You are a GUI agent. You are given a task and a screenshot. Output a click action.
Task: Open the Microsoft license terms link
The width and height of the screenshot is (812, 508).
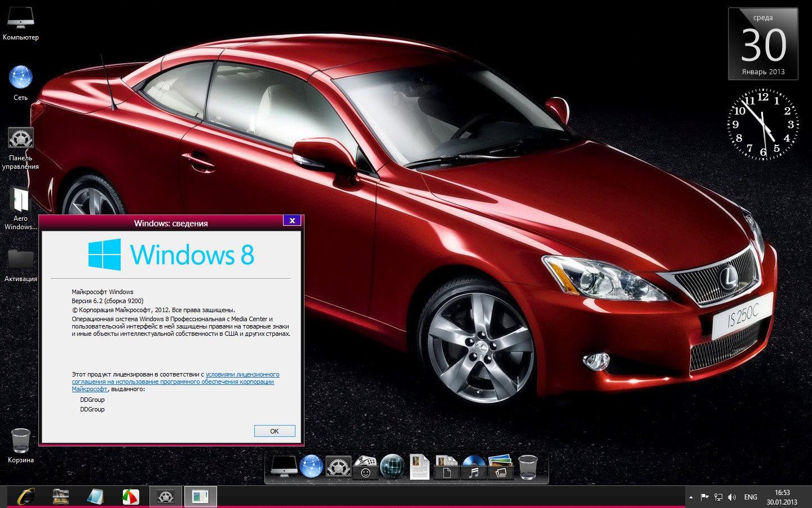(x=242, y=374)
